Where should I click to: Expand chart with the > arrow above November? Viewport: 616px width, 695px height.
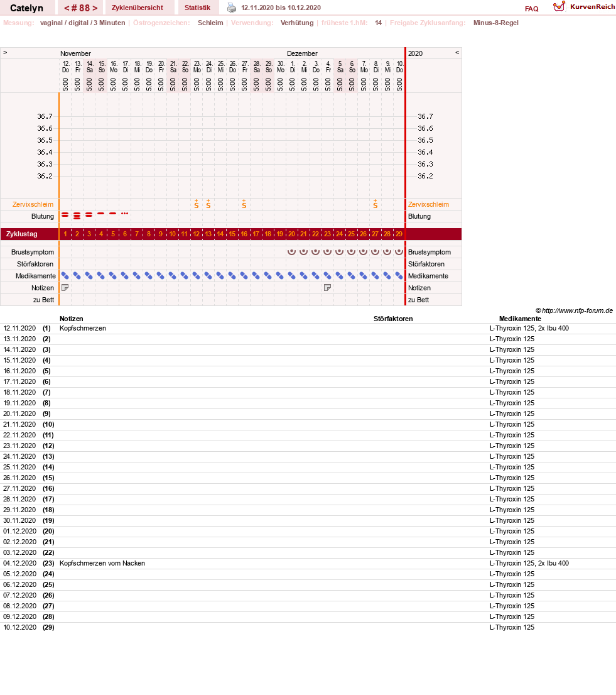(5, 52)
